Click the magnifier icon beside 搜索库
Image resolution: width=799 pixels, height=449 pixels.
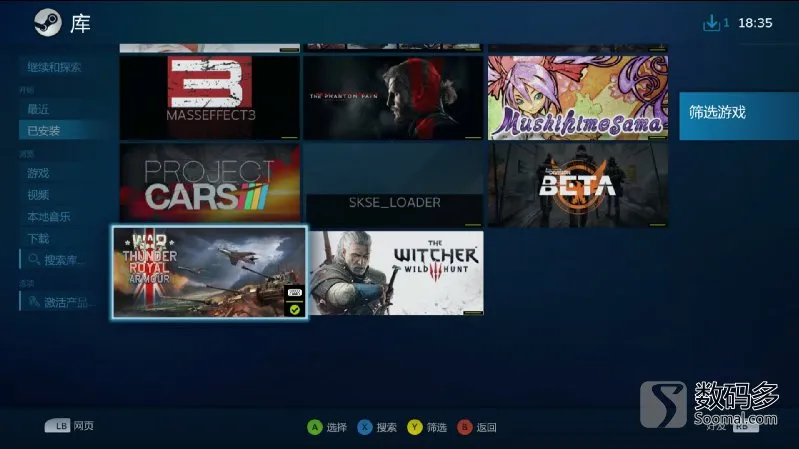pos(34,259)
